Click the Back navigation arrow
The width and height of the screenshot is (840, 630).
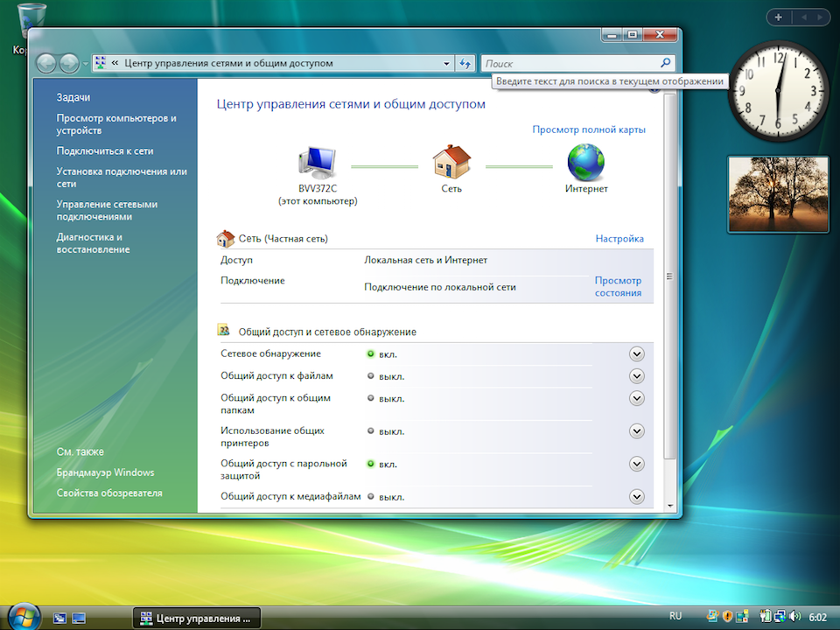tap(46, 64)
